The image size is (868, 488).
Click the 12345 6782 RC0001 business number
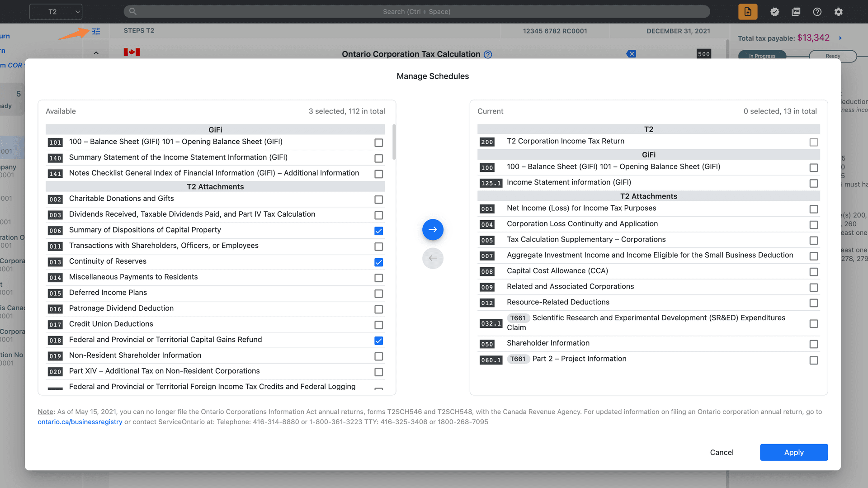click(x=555, y=31)
